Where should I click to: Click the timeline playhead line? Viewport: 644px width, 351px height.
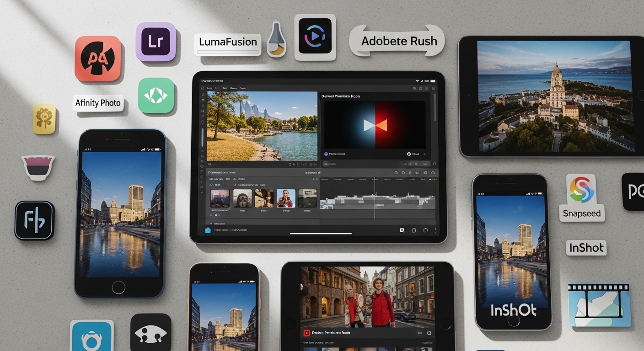tap(375, 199)
